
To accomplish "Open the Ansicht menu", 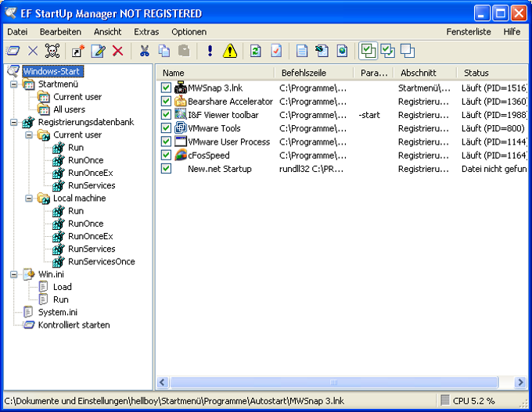I will 107,32.
